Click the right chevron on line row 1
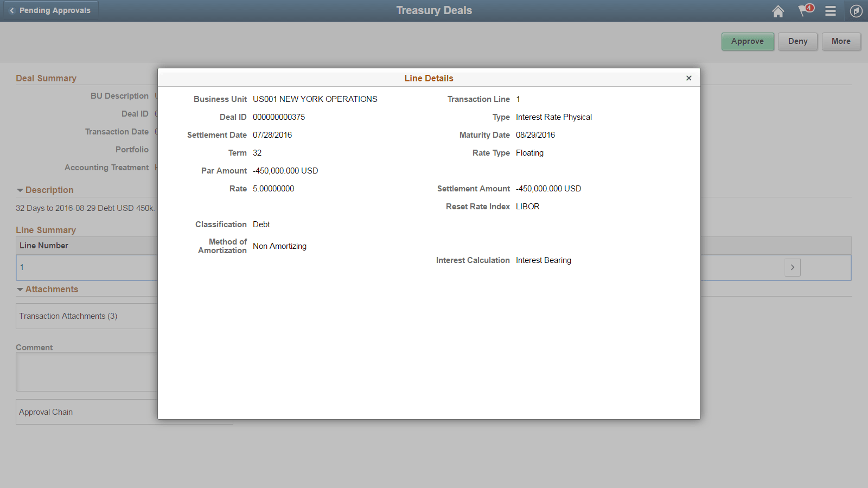 [793, 267]
